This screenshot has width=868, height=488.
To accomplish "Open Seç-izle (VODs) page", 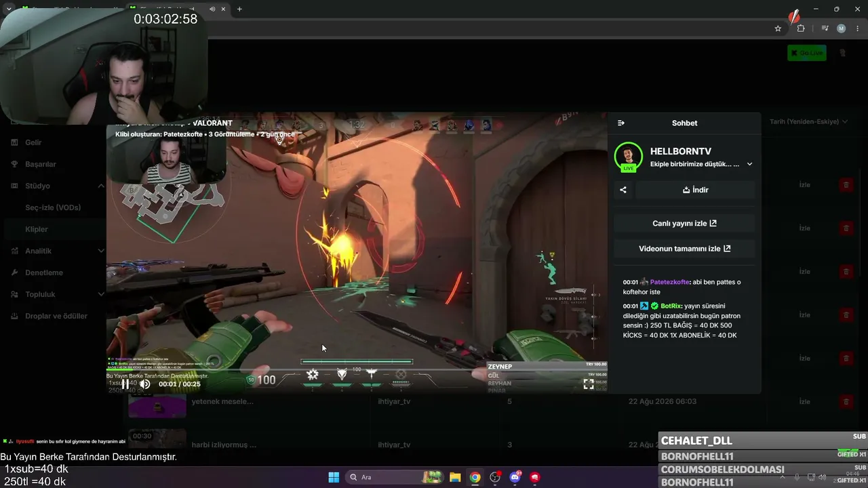I will tap(53, 207).
